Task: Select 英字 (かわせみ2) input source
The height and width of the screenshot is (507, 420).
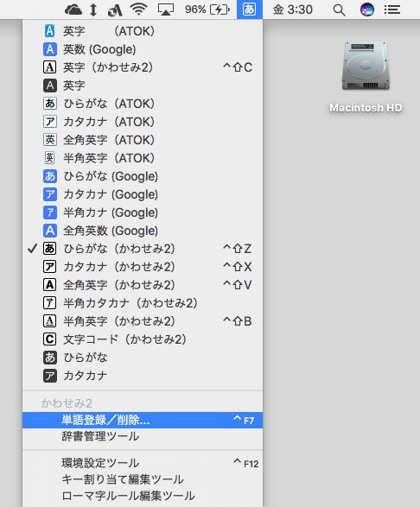Action: click(143, 67)
